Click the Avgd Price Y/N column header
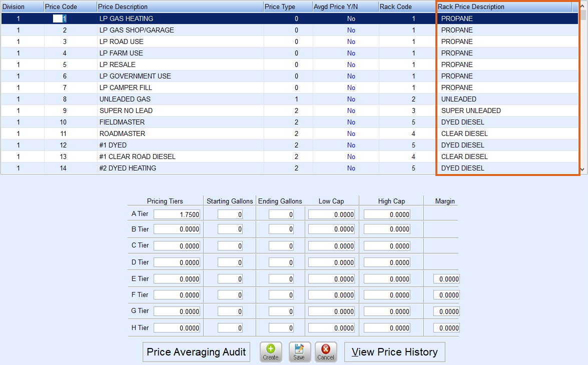This screenshot has width=588, height=365. (x=345, y=6)
